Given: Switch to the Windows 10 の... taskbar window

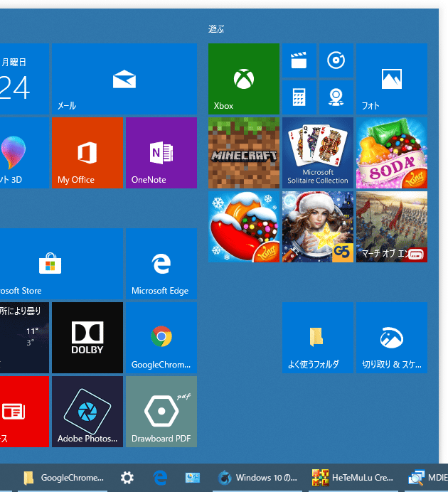Looking at the screenshot, I should (x=257, y=478).
